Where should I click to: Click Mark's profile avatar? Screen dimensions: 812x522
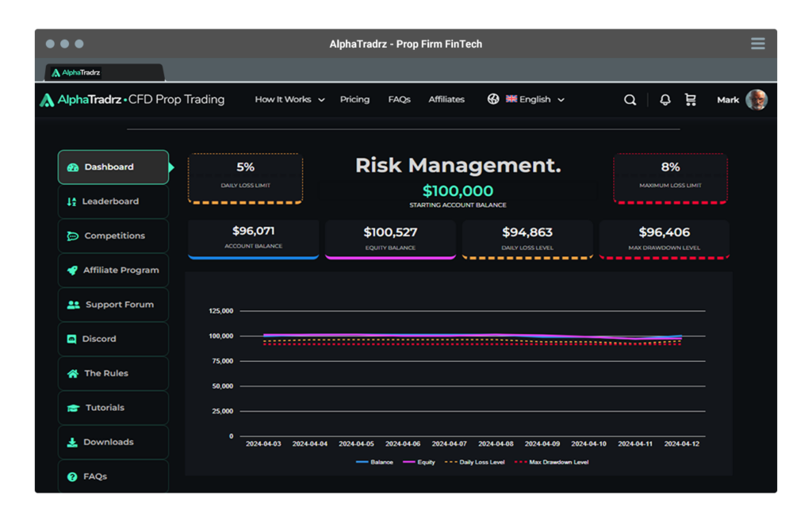[758, 100]
